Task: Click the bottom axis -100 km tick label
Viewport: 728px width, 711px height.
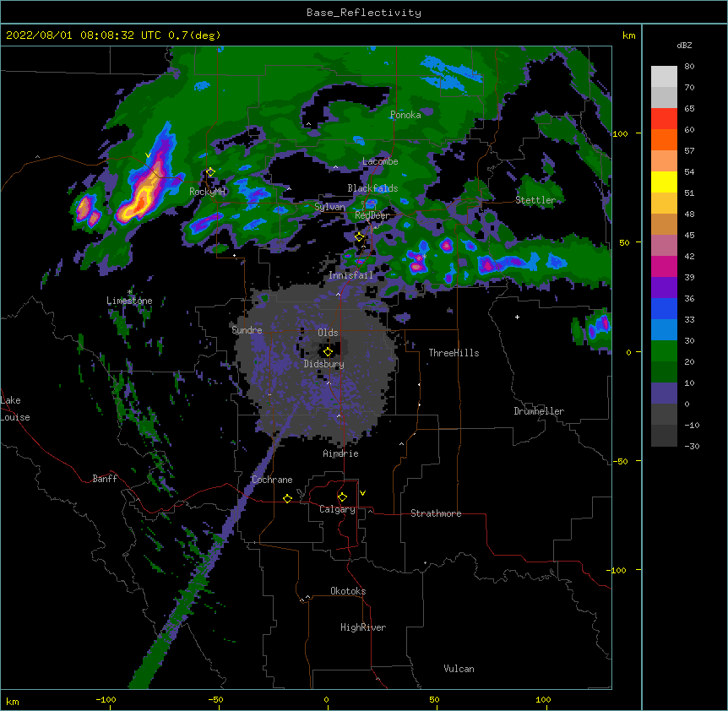Action: click(x=106, y=699)
